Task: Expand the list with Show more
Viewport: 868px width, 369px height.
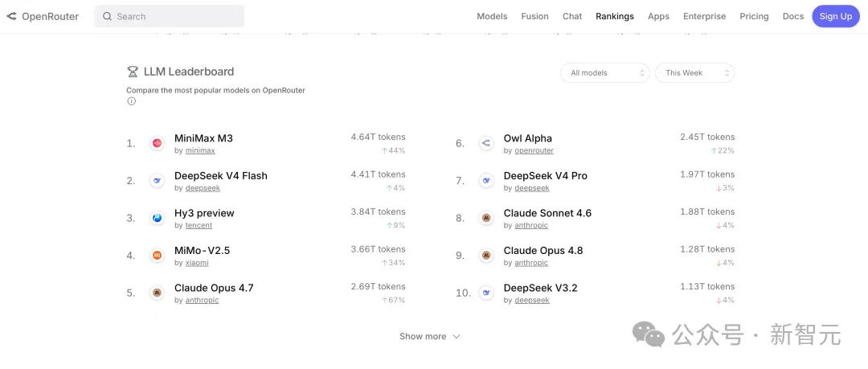Action: coord(430,336)
